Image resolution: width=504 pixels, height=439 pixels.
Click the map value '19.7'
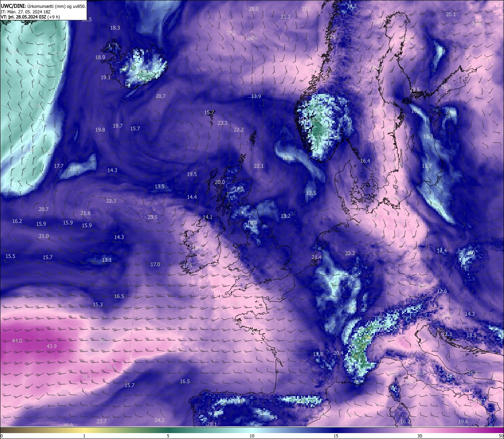[x=118, y=126]
